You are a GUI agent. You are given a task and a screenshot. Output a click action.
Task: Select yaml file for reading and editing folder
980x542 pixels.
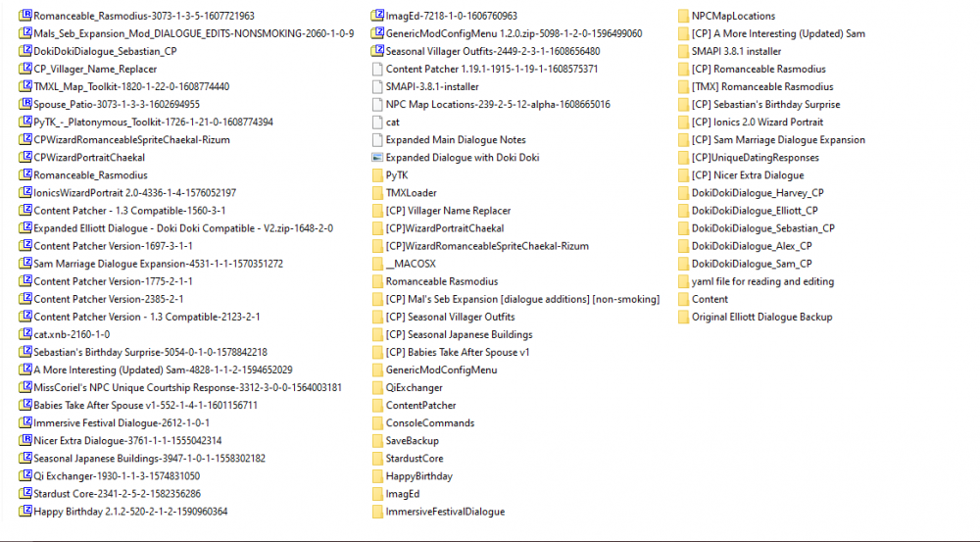click(762, 281)
